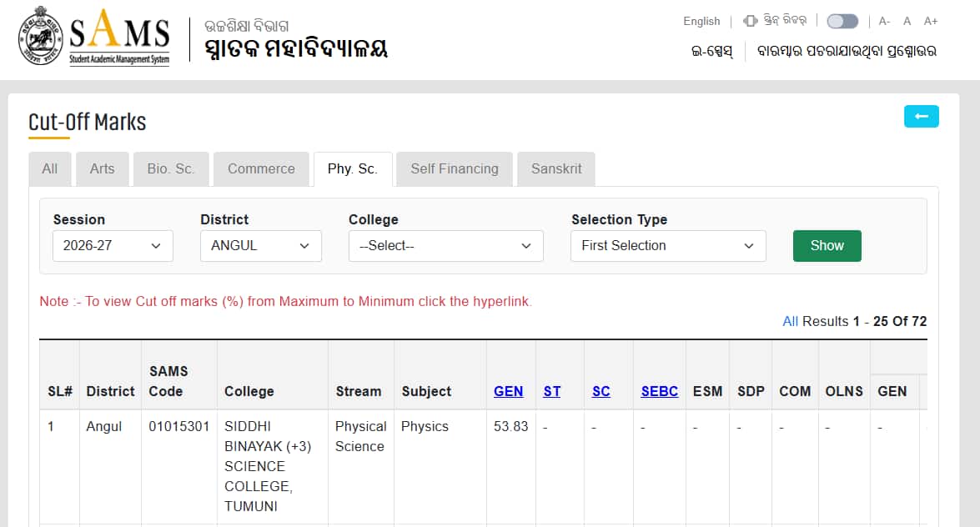Switch to the Arts tab
Image resolution: width=980 pixels, height=527 pixels.
[x=102, y=168]
